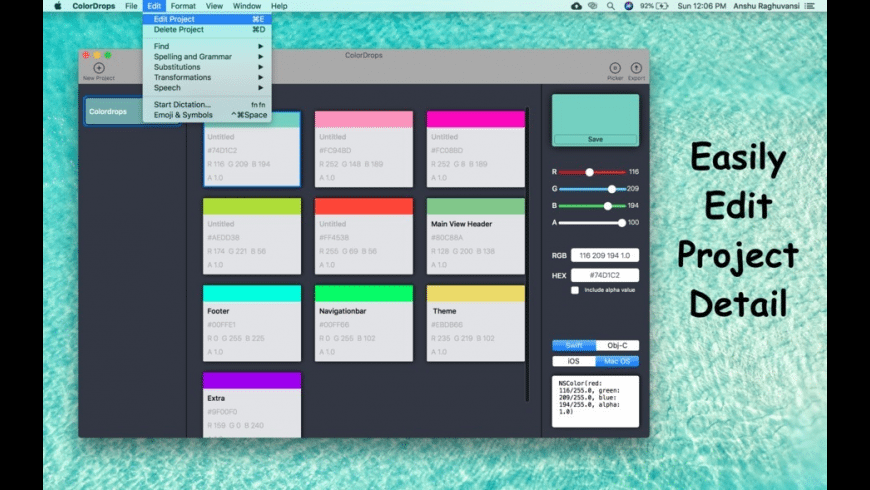Switch platform to Mac OS
This screenshot has height=490, width=870.
617,361
